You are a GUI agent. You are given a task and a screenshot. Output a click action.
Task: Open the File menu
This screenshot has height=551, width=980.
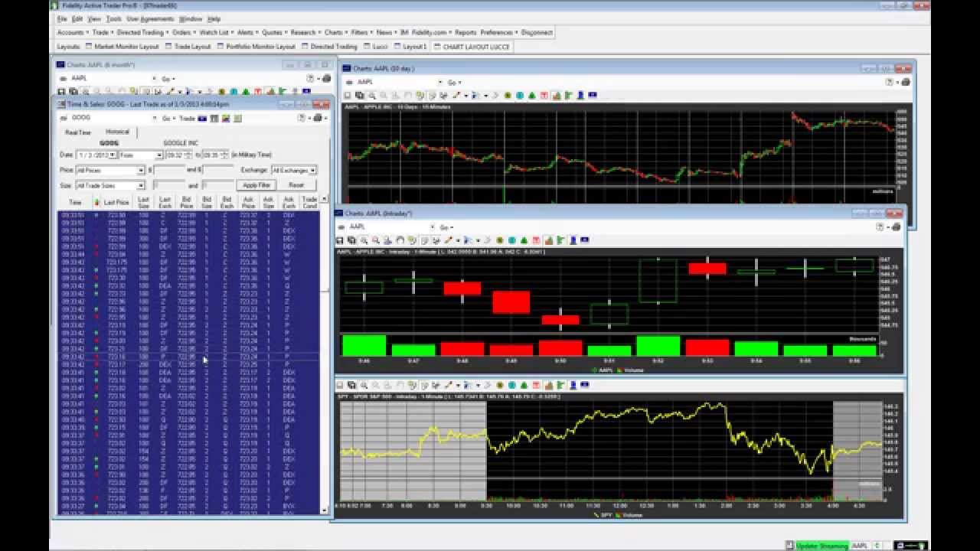pyautogui.click(x=62, y=18)
